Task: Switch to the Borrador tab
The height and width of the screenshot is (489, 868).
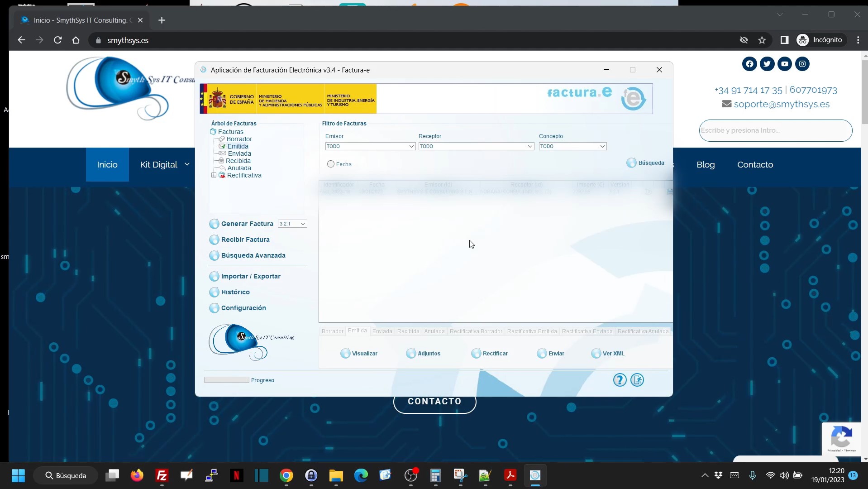Action: click(332, 331)
